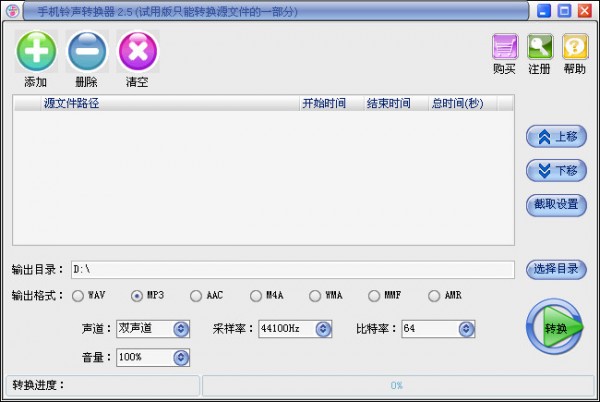This screenshot has width=600, height=402.
Task: Start conversion with the green Convert (转换) play button
Action: [x=554, y=327]
